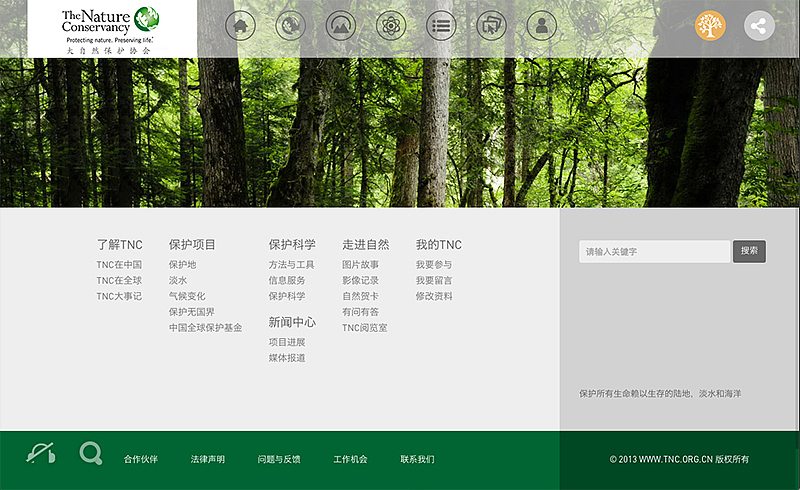Click the faded lock circle icon
Viewport: 800px width, 490px height.
tap(592, 26)
